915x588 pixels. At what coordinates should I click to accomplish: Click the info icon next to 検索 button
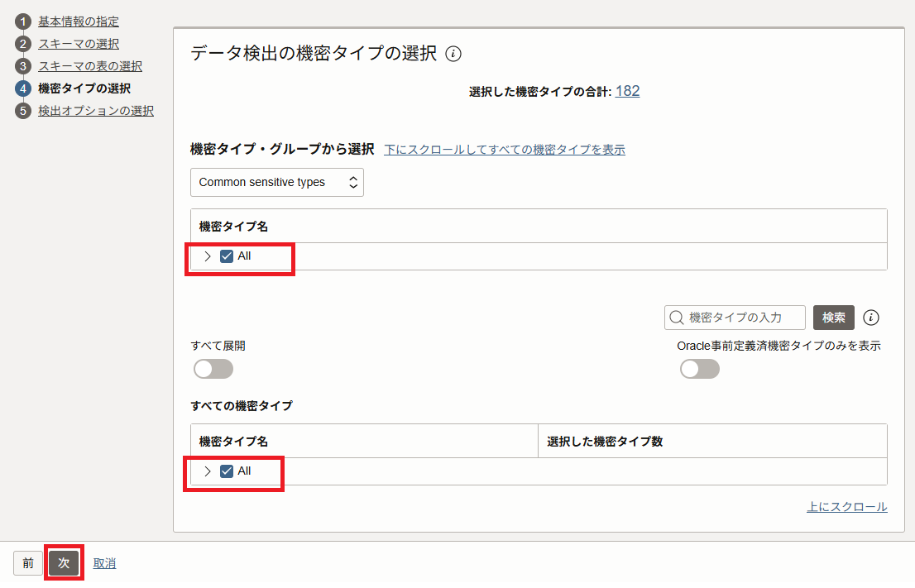click(x=870, y=318)
